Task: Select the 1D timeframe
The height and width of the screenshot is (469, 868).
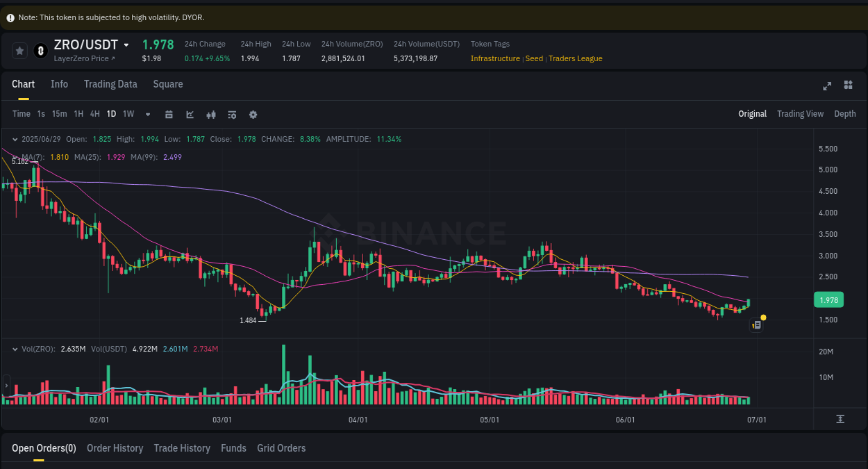Action: [x=111, y=113]
